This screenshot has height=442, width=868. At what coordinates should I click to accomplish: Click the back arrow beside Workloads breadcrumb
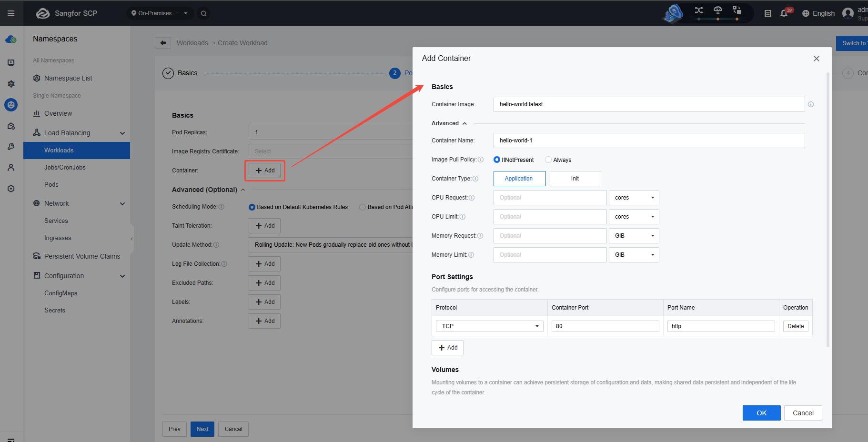point(163,43)
